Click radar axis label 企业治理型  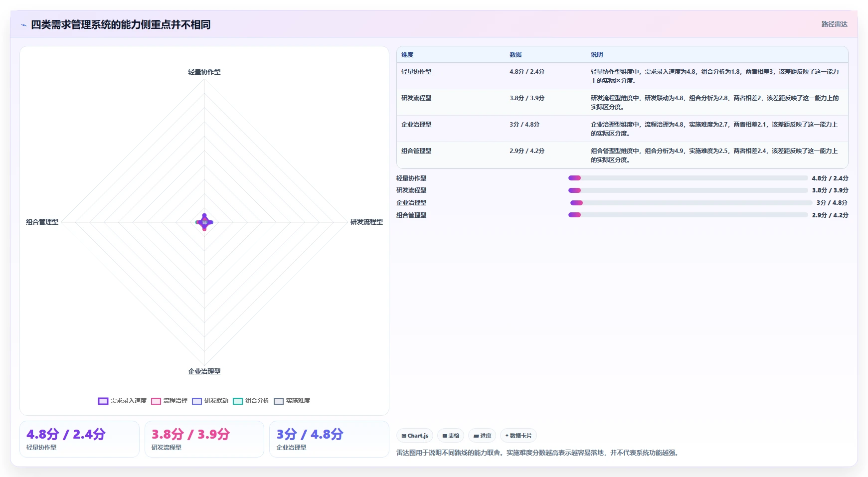pos(204,371)
